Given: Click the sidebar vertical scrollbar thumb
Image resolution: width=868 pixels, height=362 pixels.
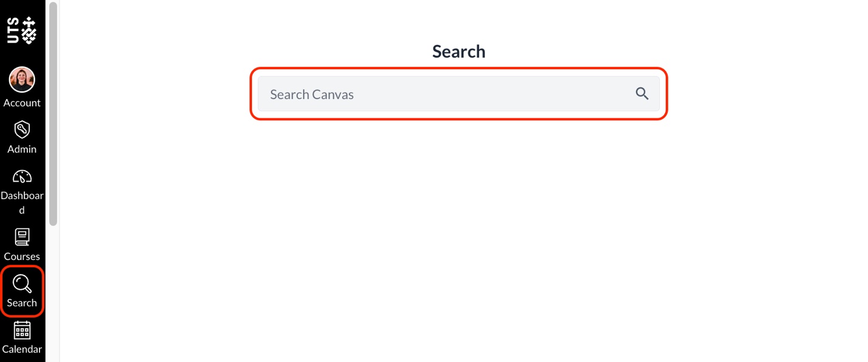Looking at the screenshot, I should 53,115.
